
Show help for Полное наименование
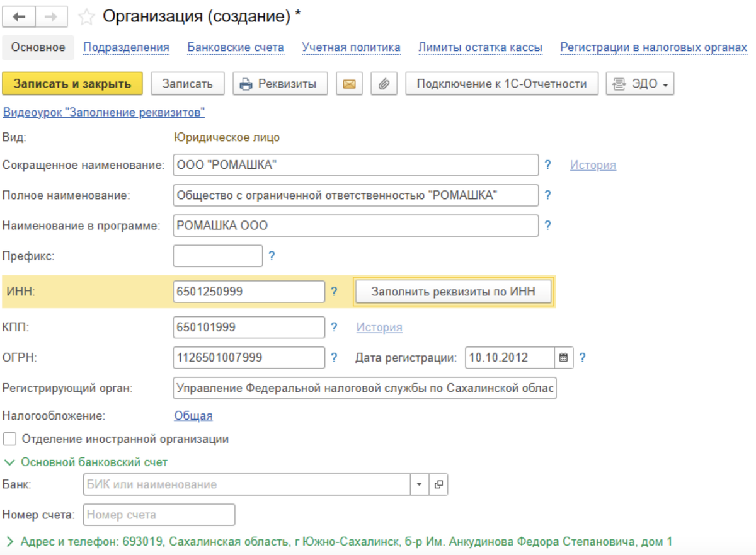(x=547, y=195)
